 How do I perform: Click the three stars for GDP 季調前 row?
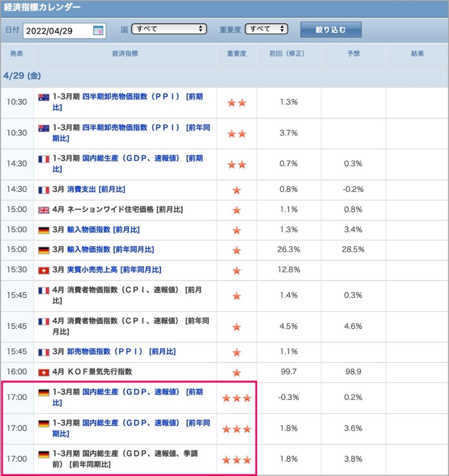237,460
